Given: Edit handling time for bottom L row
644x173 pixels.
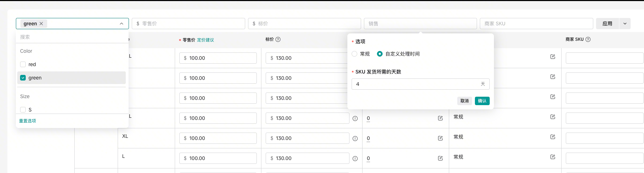Looking at the screenshot, I should pyautogui.click(x=553, y=157).
